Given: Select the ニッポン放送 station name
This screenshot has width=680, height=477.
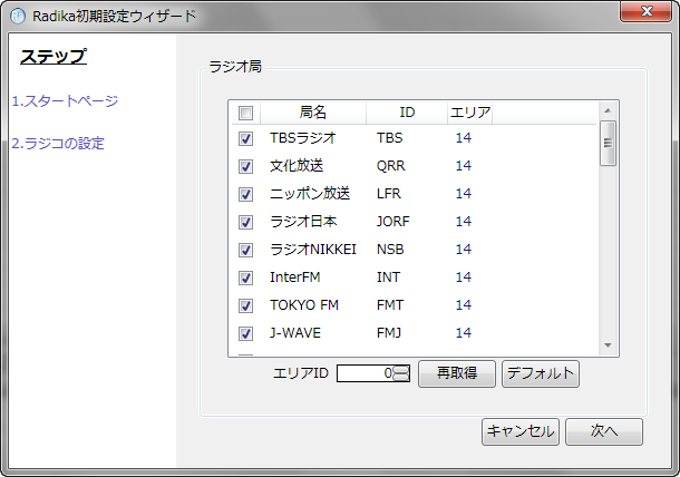Looking at the screenshot, I should click(310, 193).
